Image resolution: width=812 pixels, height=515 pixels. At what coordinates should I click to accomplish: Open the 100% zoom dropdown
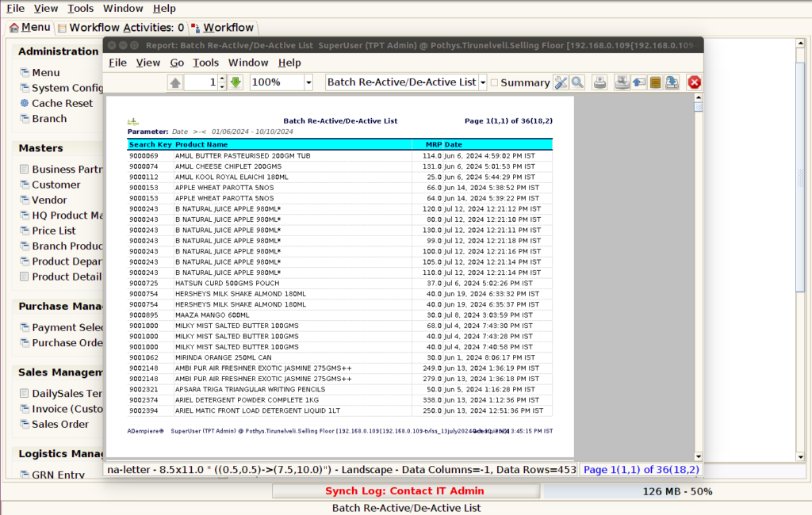point(308,83)
